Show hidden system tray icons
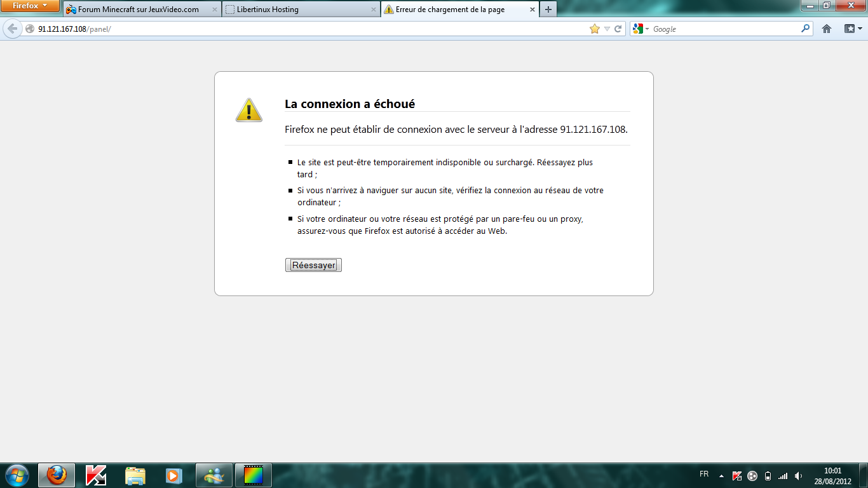The image size is (868, 488). [721, 475]
